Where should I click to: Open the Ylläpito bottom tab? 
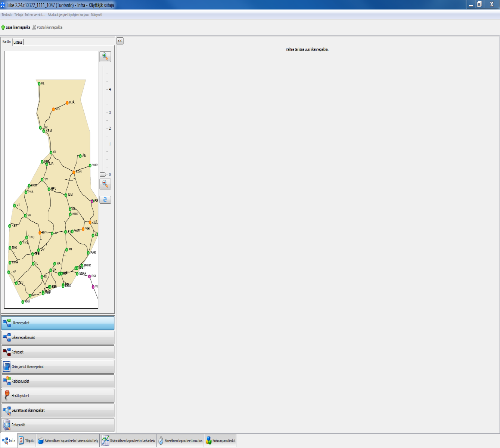[x=27, y=441]
